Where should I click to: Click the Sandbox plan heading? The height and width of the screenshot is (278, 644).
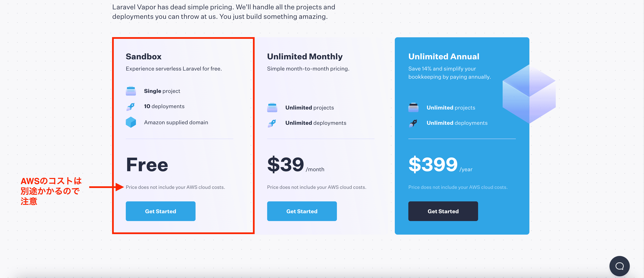point(144,57)
